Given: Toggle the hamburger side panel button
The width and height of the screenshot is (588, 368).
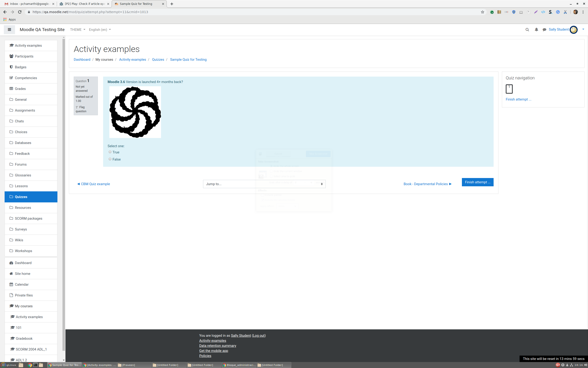Looking at the screenshot, I should [x=9, y=30].
